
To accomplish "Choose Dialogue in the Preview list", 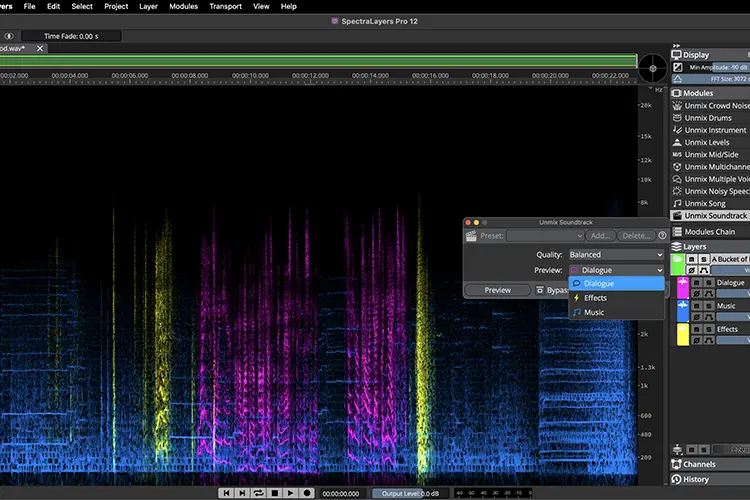I will (x=617, y=284).
